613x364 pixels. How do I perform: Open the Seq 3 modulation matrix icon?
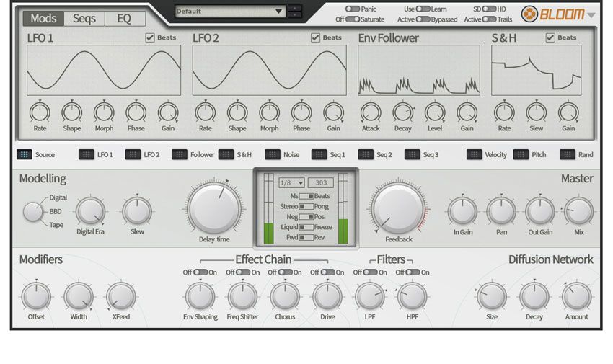412,154
